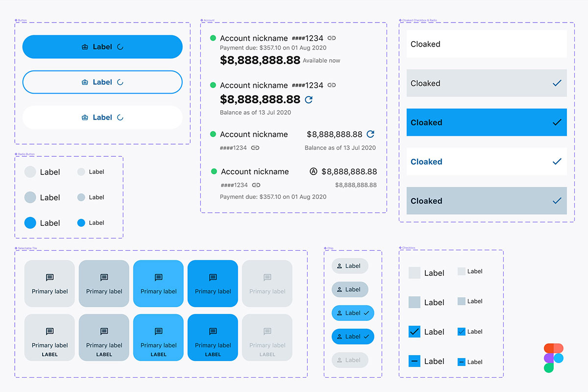
Task: Toggle the large checked blue checkbox
Action: [415, 332]
